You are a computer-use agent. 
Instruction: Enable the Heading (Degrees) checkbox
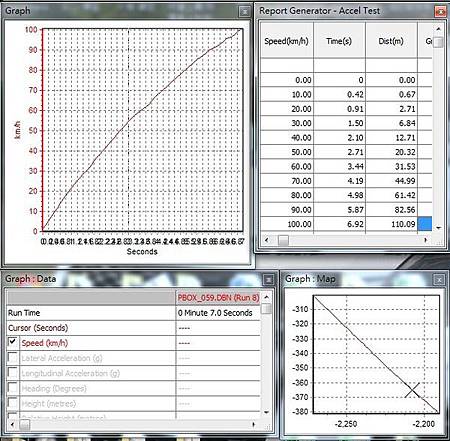(x=13, y=388)
